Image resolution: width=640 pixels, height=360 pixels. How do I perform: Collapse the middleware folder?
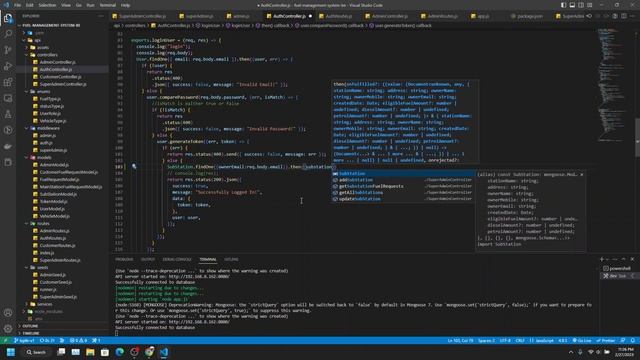(x=48, y=128)
